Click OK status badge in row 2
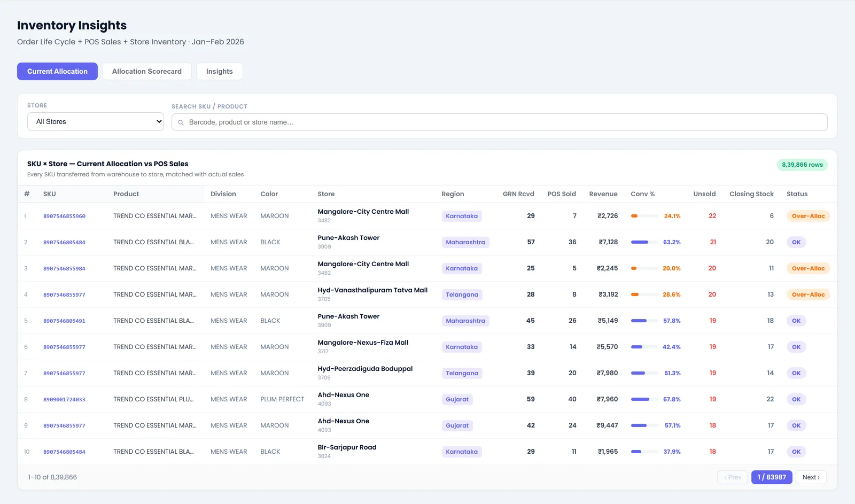Viewport: 855px width, 504px height. (796, 242)
